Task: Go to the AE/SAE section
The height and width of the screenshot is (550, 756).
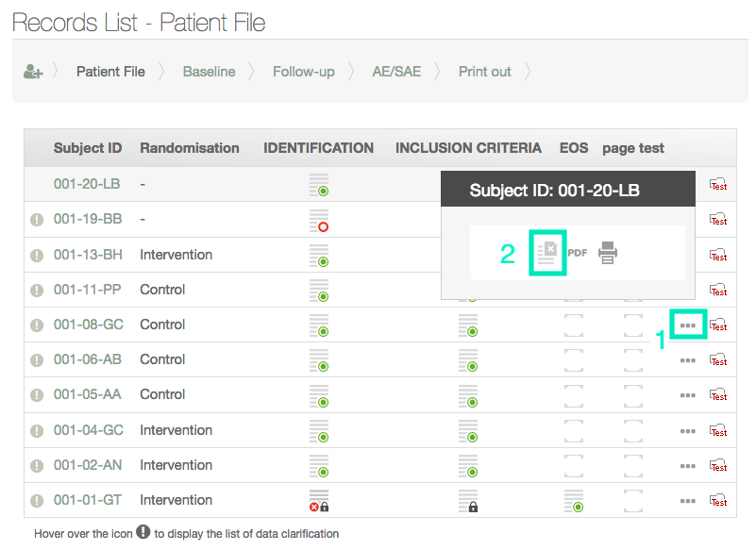Action: click(396, 72)
